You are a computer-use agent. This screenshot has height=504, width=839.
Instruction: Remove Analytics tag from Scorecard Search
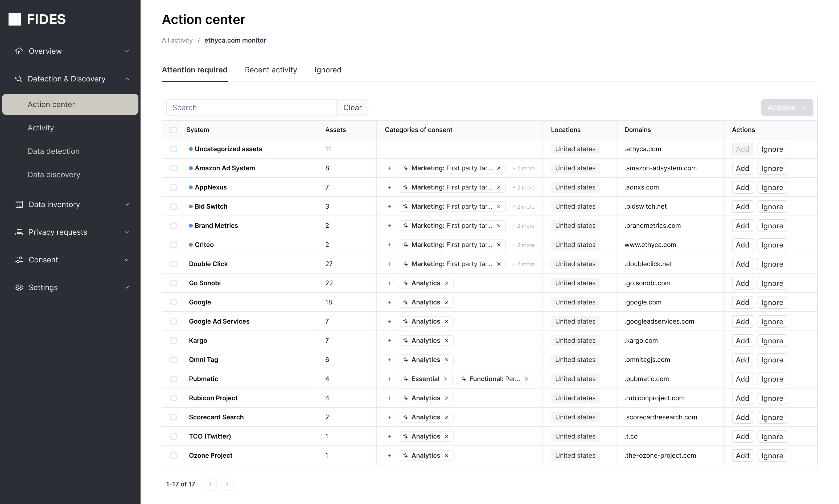[447, 418]
